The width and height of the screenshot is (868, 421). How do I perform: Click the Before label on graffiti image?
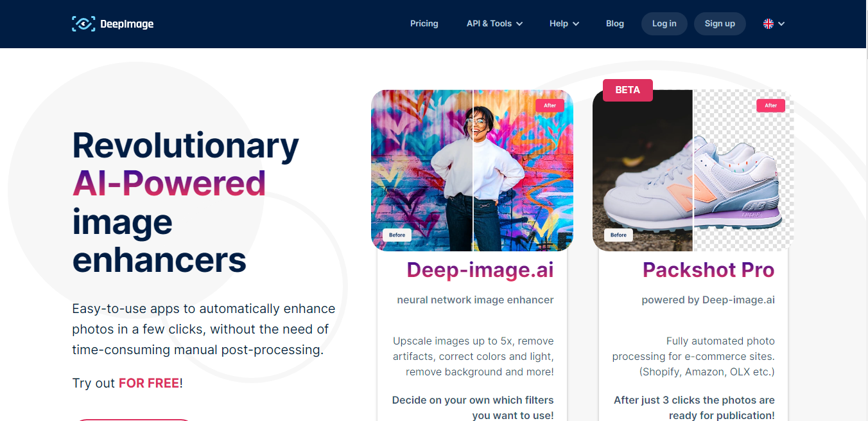(x=397, y=235)
